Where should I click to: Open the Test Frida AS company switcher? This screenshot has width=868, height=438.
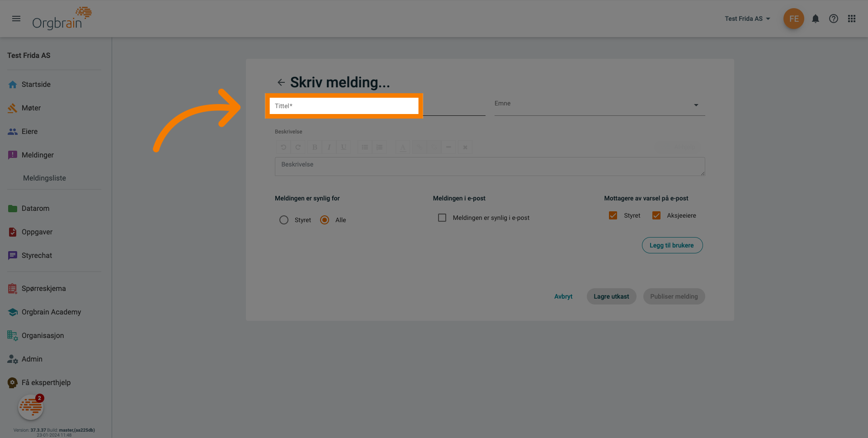[747, 19]
